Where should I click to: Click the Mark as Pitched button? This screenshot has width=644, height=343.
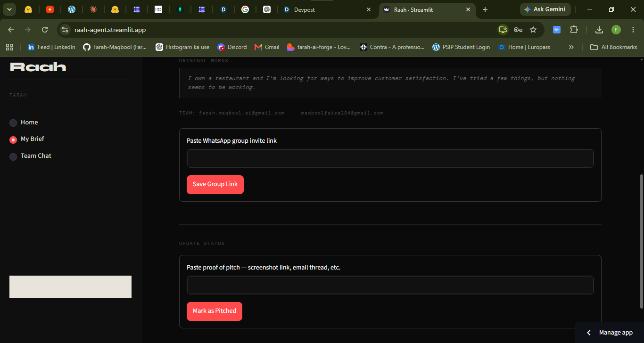pyautogui.click(x=215, y=311)
